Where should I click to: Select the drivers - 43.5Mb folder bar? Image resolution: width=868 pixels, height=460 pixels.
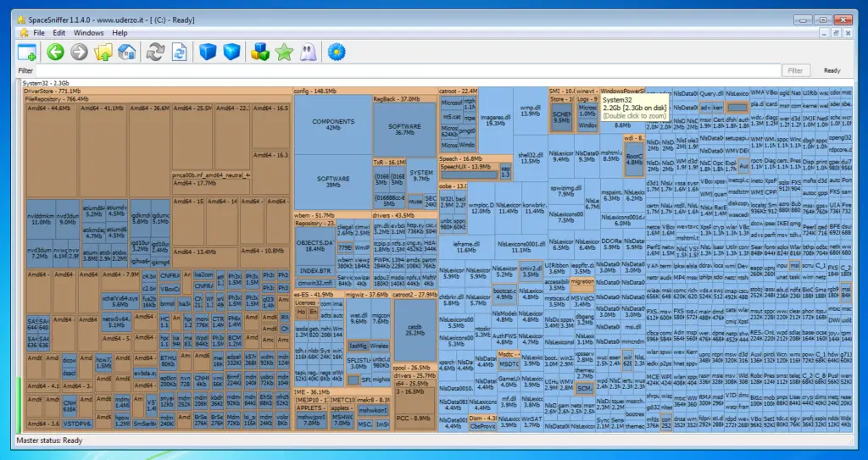[x=404, y=215]
